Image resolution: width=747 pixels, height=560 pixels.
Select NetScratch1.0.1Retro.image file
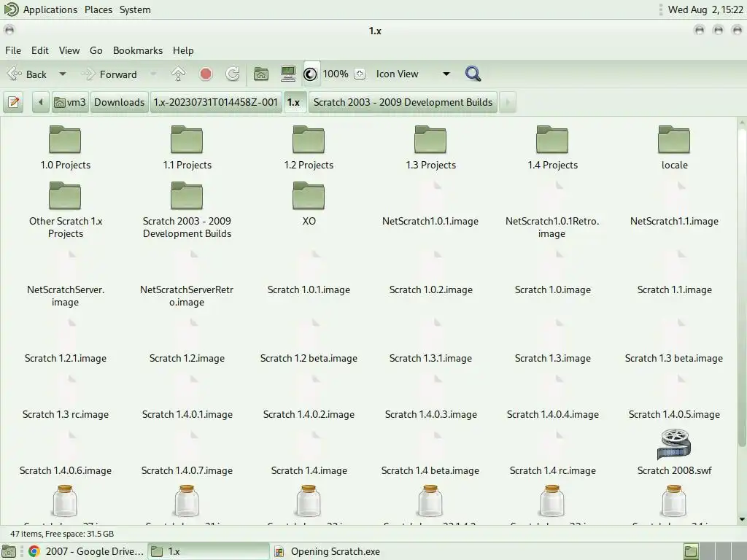coord(552,227)
